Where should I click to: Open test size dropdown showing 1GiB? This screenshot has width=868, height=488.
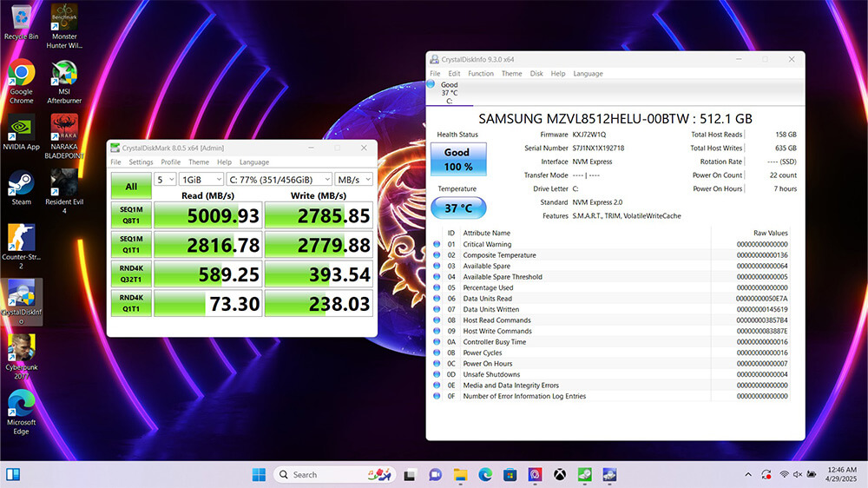tap(201, 180)
